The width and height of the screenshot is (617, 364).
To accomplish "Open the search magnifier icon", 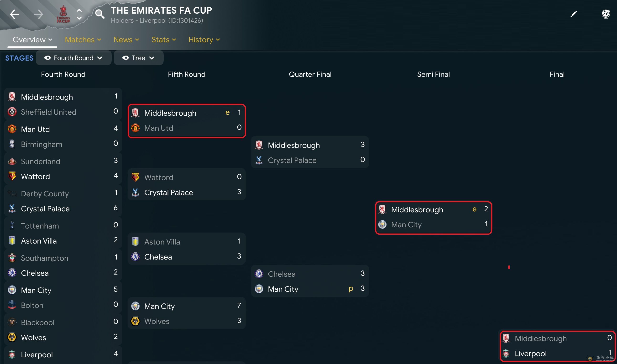I will 99,14.
